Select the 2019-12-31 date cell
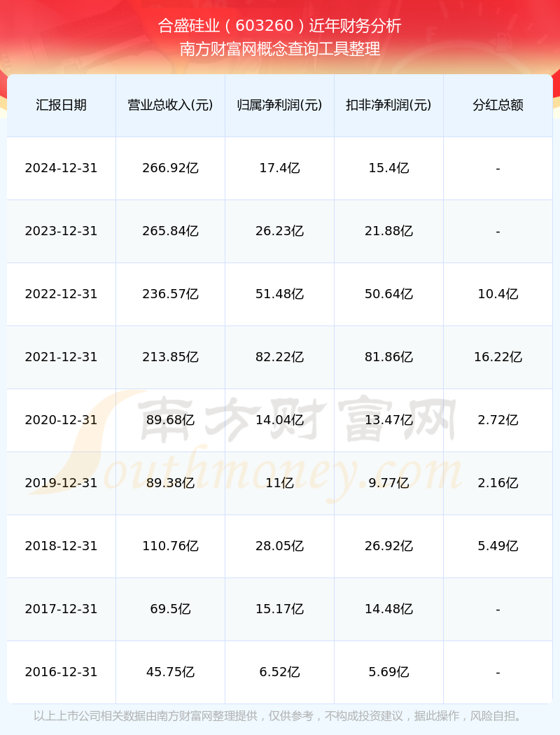The width and height of the screenshot is (560, 735). click(x=62, y=483)
